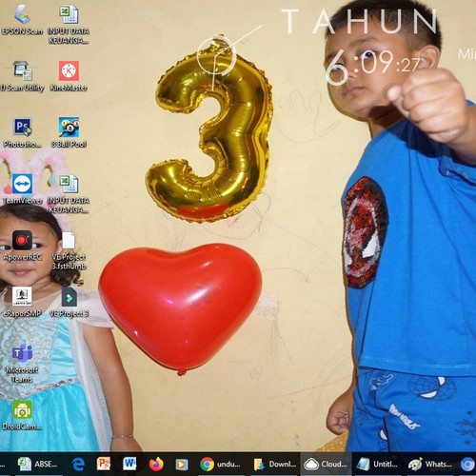The height and width of the screenshot is (476, 476).
Task: Open the media player taskbar icon
Action: coord(182,465)
